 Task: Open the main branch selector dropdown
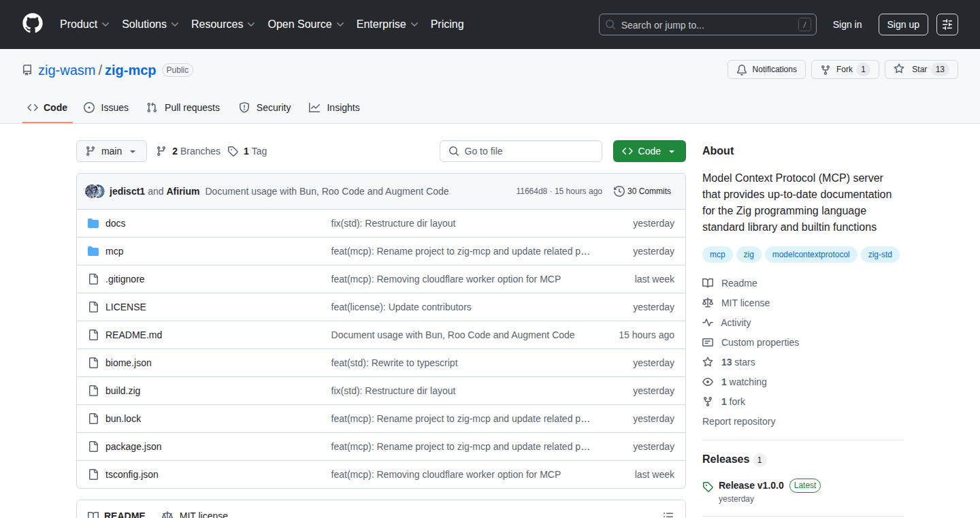112,151
